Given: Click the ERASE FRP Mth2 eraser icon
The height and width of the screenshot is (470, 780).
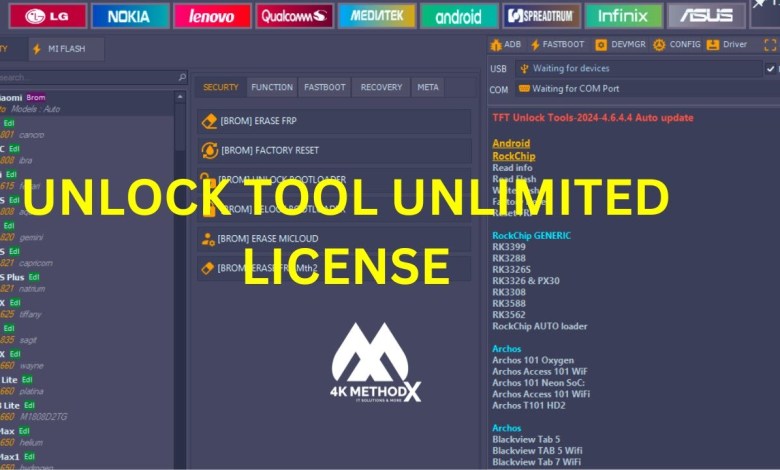Looking at the screenshot, I should click(207, 268).
